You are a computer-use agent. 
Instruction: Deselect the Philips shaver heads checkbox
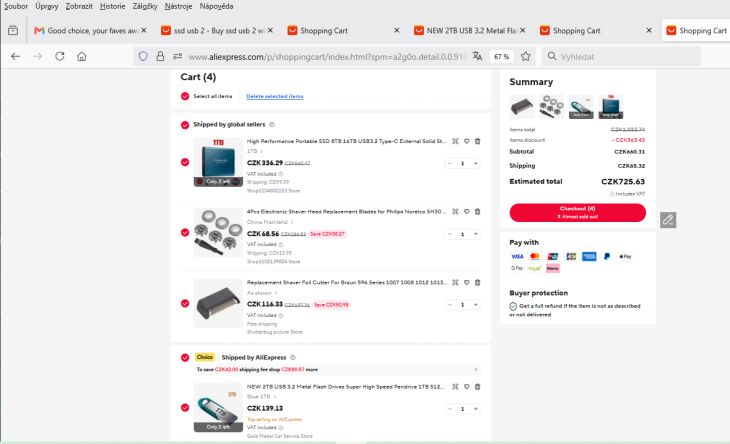185,232
